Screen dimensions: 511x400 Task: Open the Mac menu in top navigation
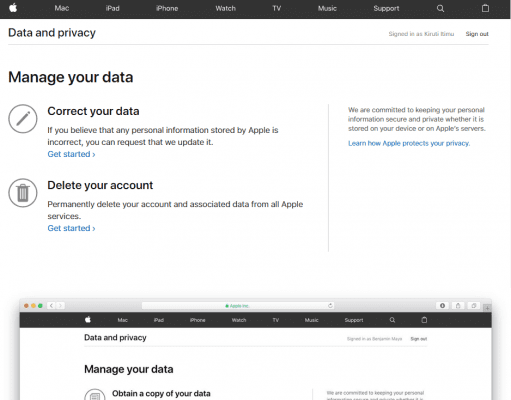click(x=62, y=8)
